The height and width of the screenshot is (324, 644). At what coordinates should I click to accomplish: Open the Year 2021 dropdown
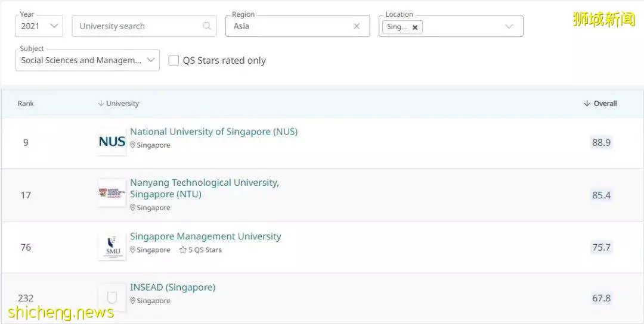click(x=39, y=26)
